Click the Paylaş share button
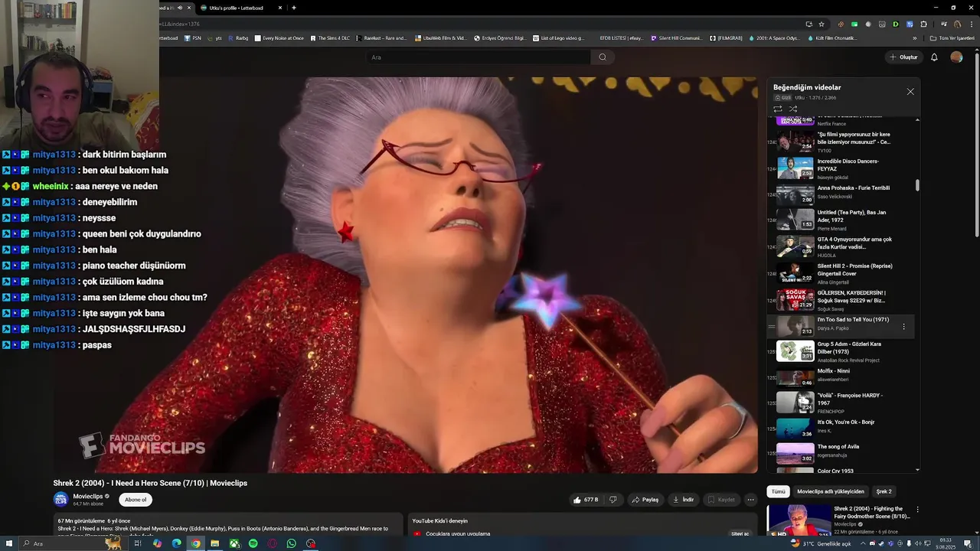The height and width of the screenshot is (551, 980). click(x=645, y=500)
